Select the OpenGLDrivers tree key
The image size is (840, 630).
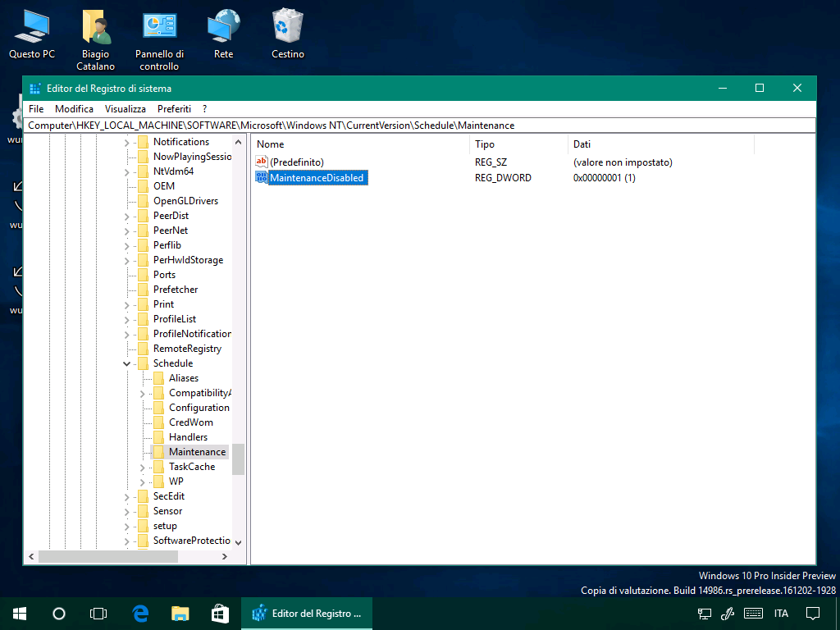click(x=185, y=201)
